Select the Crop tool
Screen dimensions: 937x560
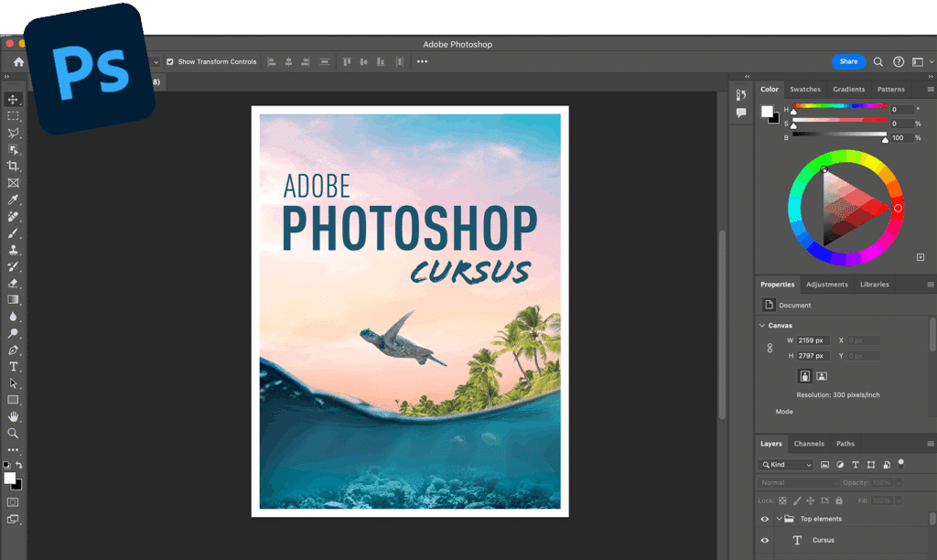[x=13, y=167]
